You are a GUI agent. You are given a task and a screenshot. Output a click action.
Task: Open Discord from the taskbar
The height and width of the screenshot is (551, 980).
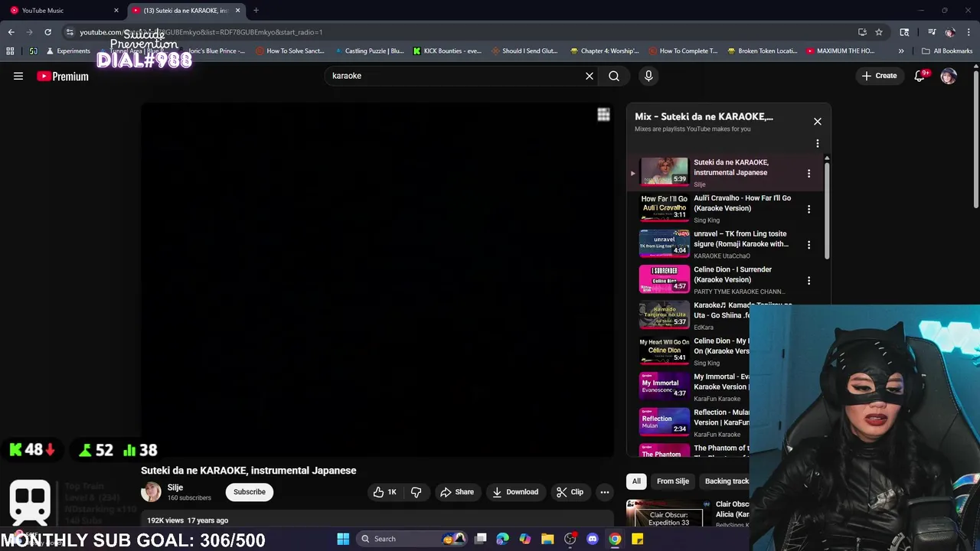pos(592,539)
